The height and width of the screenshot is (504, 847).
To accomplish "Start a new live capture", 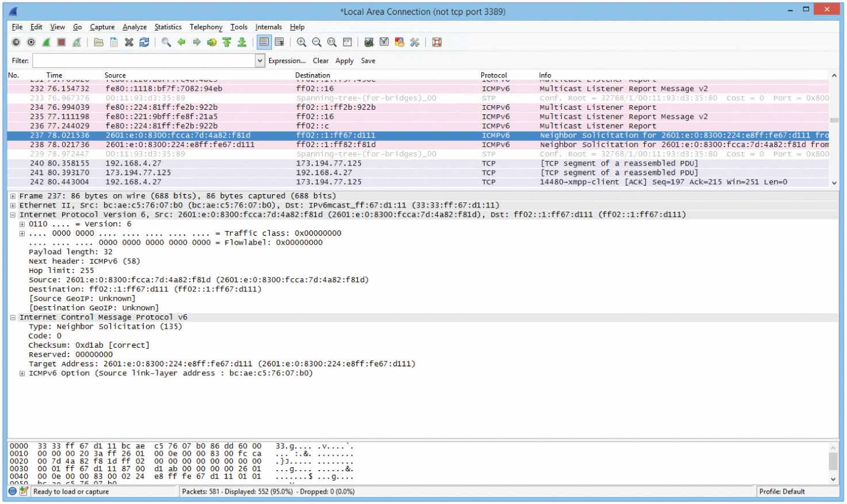I will 47,42.
